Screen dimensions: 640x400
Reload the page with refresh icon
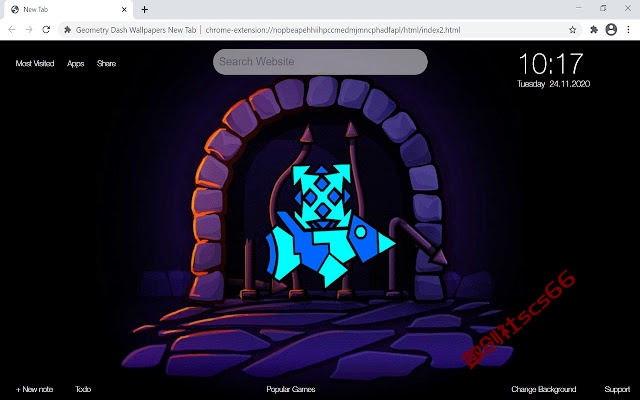click(x=46, y=30)
